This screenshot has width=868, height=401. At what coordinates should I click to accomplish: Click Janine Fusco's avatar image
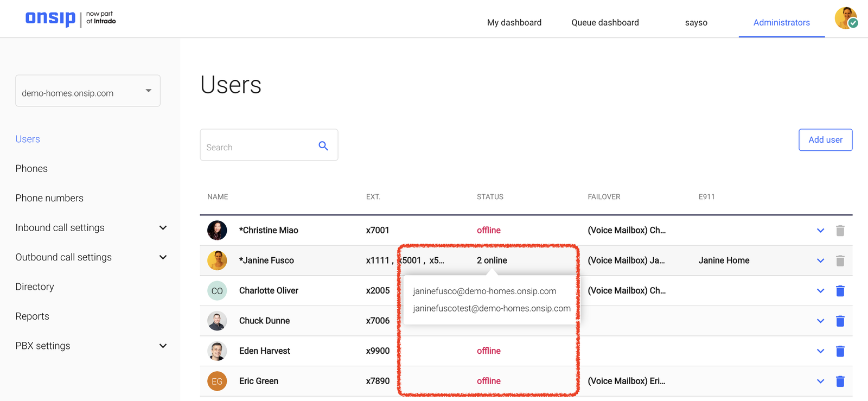[217, 260]
